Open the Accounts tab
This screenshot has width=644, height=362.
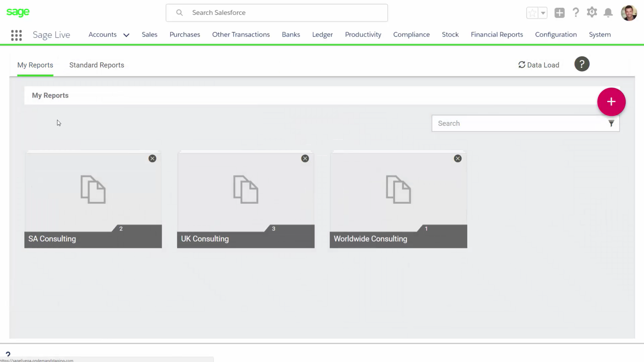tap(102, 35)
